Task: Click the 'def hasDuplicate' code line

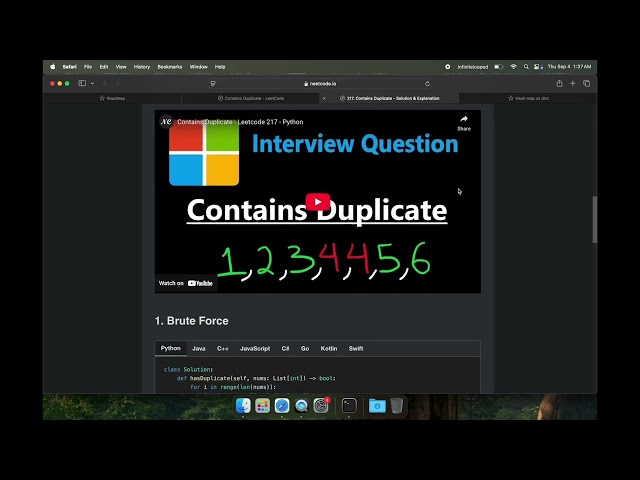Action: [x=256, y=378]
